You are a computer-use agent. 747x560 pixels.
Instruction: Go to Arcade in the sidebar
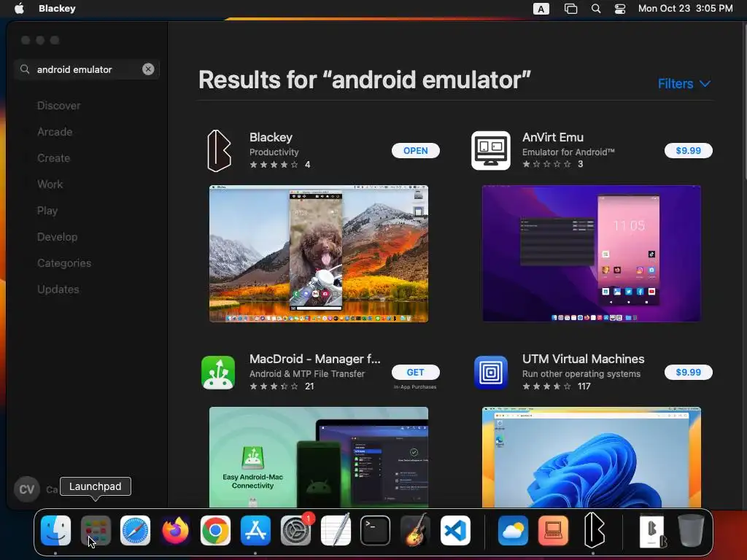[55, 132]
